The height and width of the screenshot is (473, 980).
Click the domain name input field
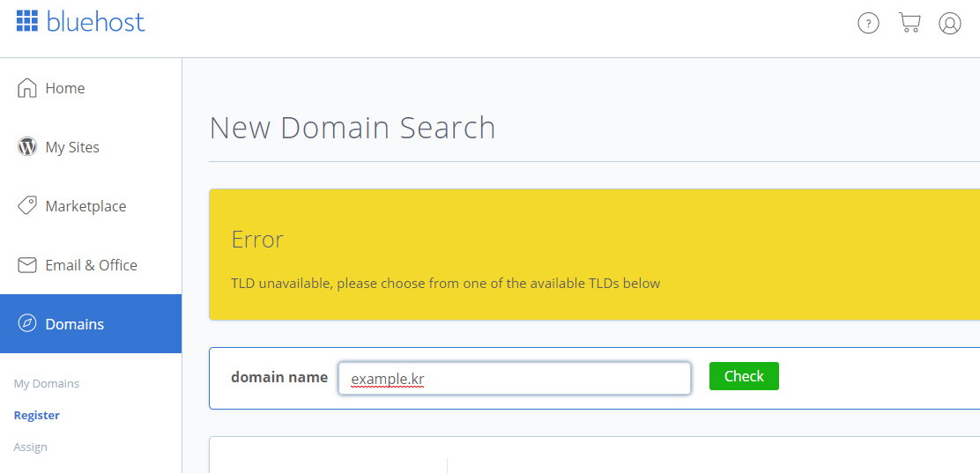515,379
